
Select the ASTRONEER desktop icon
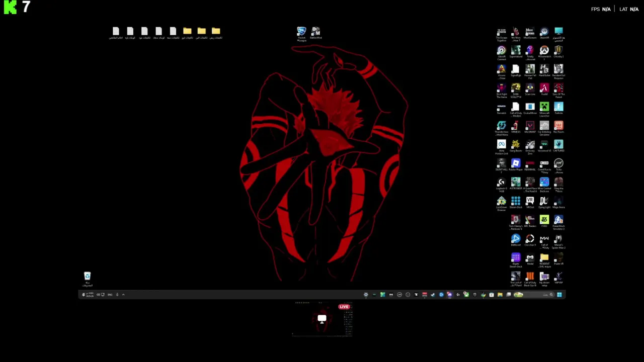516,185
